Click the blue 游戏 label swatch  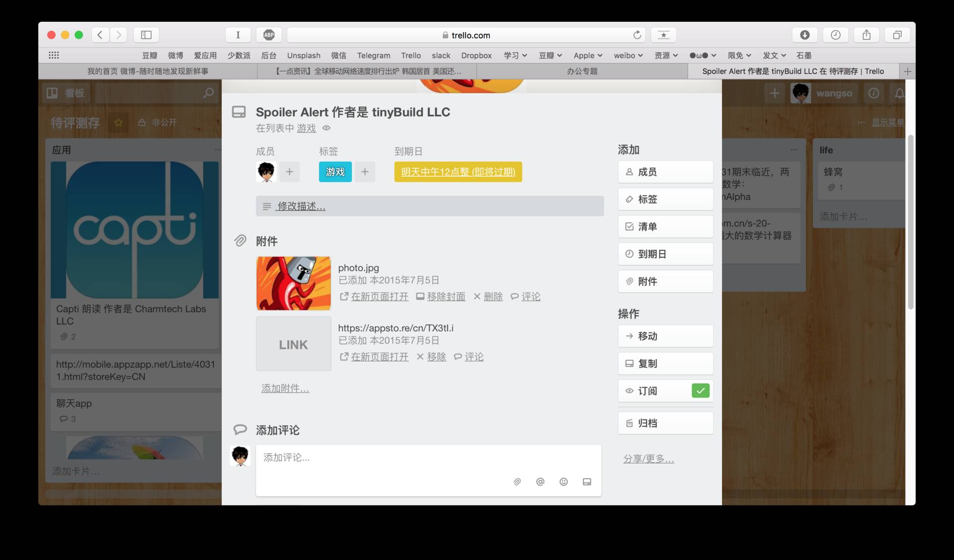(335, 172)
